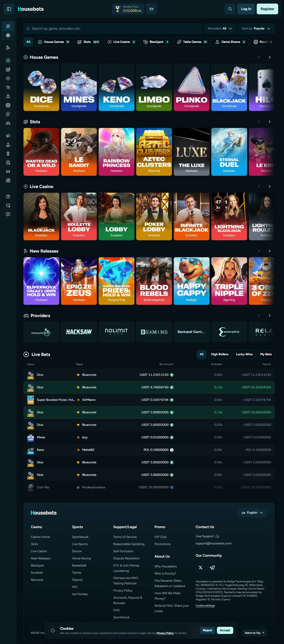Open the Casino section in the sidebar
Image resolution: width=284 pixels, height=644 pixels.
pos(8,26)
